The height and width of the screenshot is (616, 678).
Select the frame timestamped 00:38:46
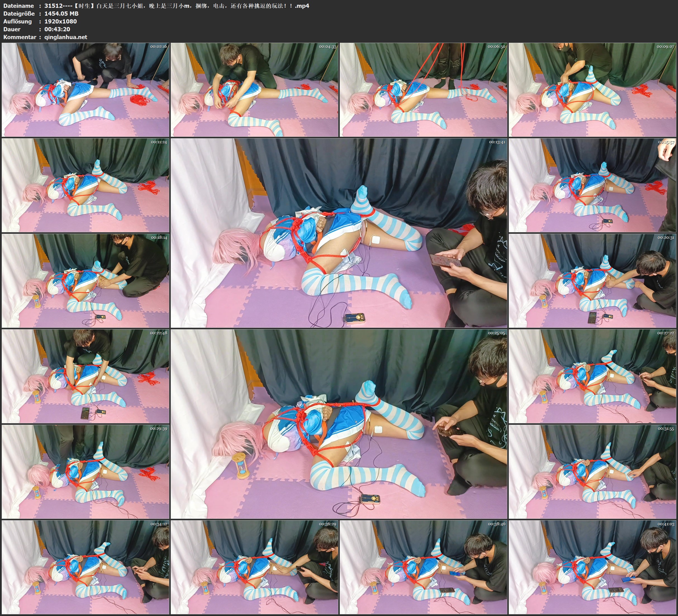(x=424, y=567)
